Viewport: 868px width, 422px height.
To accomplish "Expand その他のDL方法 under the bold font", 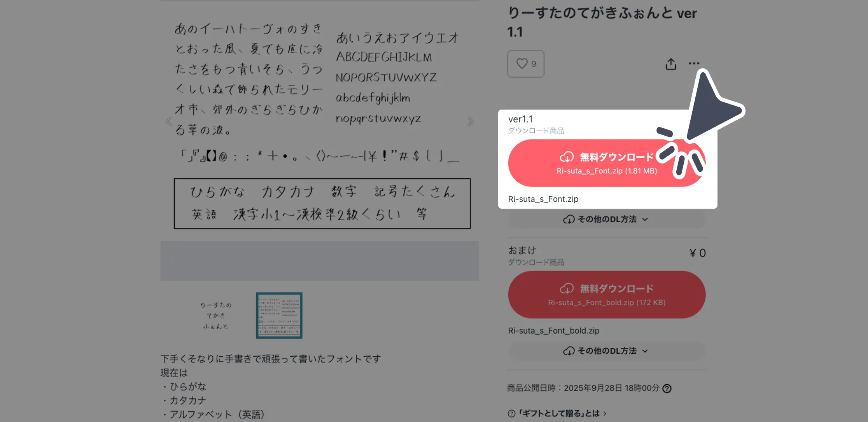I will click(x=607, y=351).
